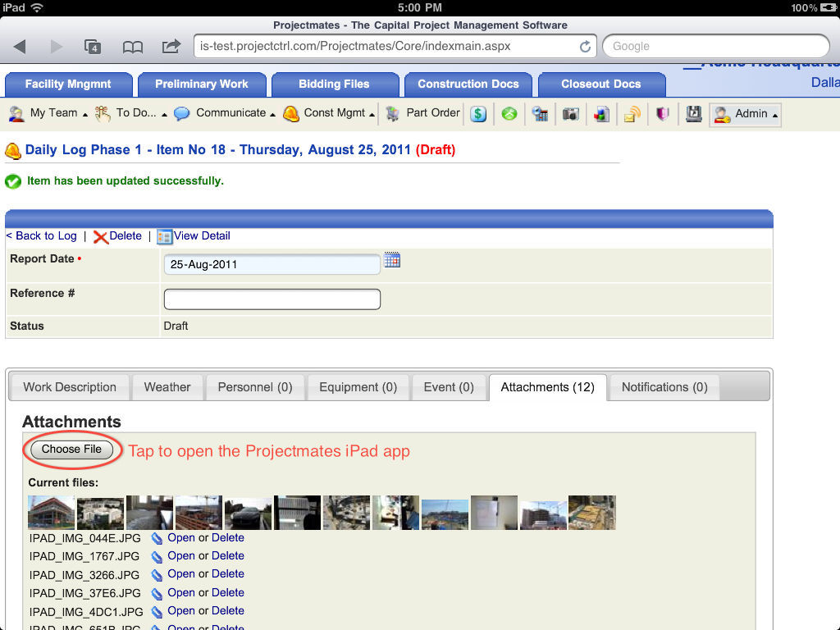Switch to the Work Description tab

click(70, 387)
